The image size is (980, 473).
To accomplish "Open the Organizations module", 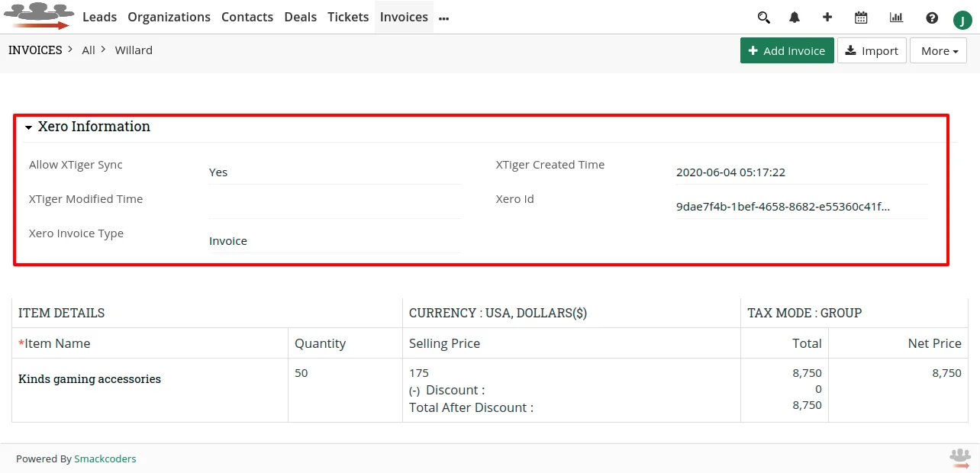I will (x=169, y=17).
